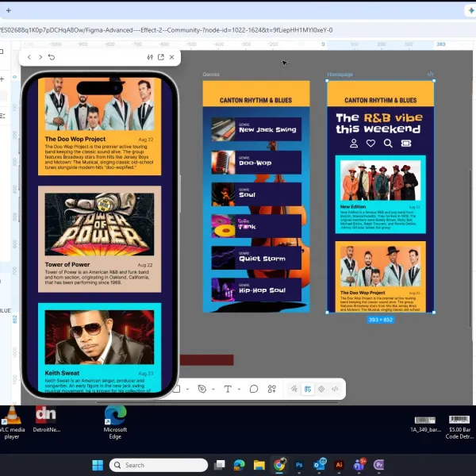The width and height of the screenshot is (476, 476).
Task: Click the New Edition card in Homepage
Action: pyautogui.click(x=380, y=194)
